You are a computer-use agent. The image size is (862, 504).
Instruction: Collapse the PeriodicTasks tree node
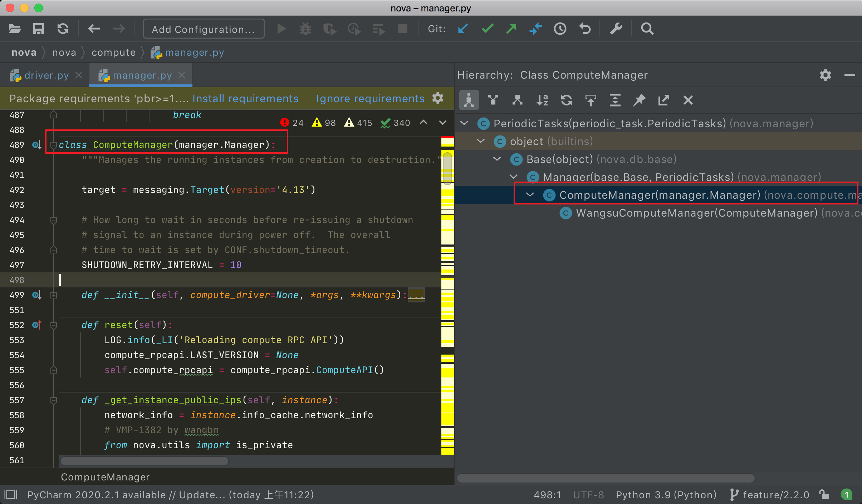[464, 123]
